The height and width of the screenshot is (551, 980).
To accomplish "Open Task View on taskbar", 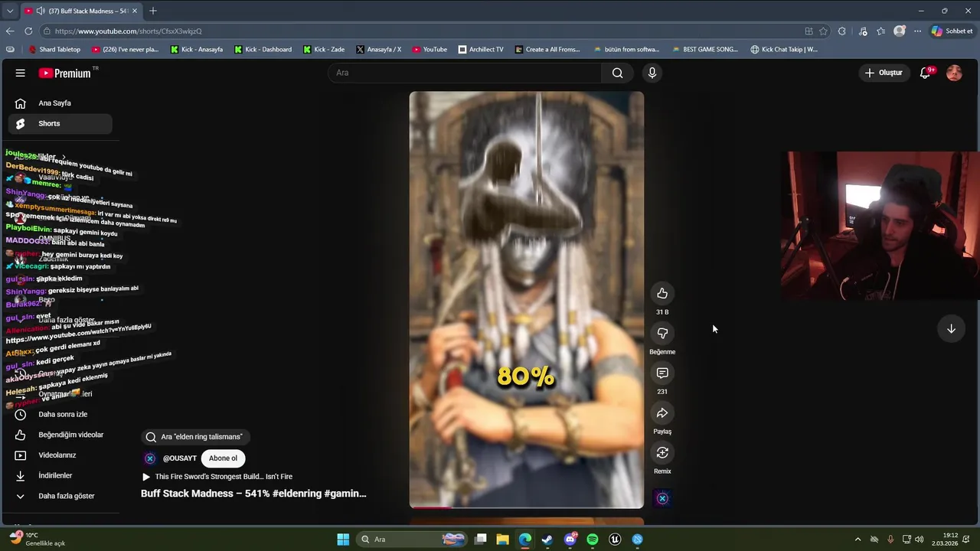I will coord(480,540).
